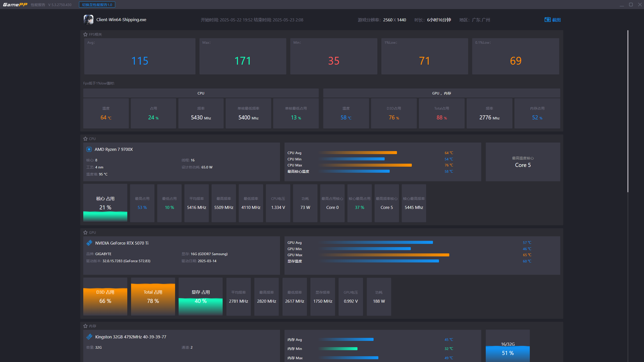Click the CPU Max temperature bar

coord(365,165)
